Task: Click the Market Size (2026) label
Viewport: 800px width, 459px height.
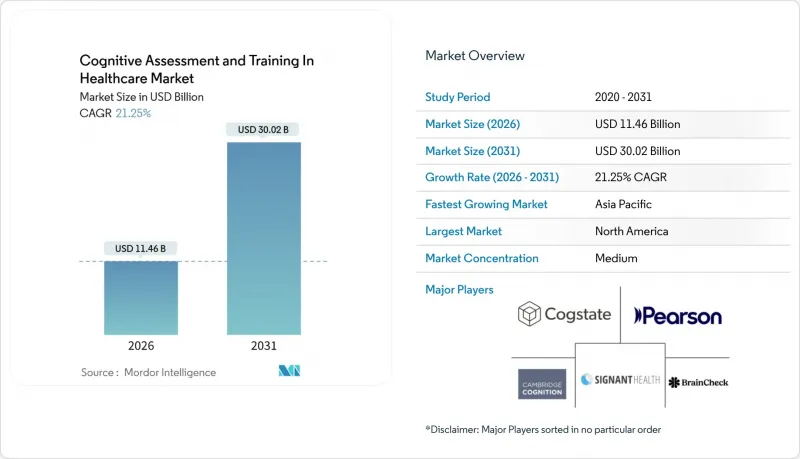Action: click(472, 124)
